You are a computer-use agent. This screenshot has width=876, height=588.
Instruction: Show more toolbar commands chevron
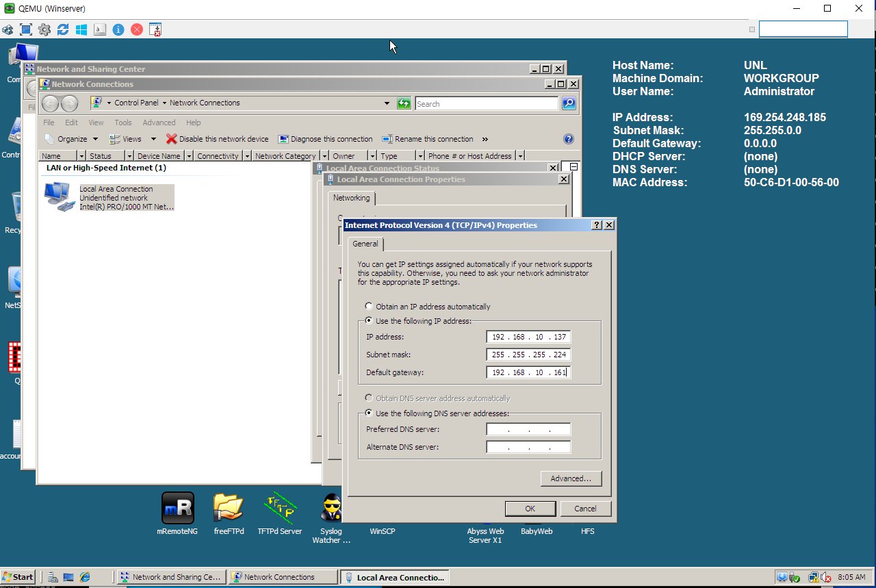485,139
